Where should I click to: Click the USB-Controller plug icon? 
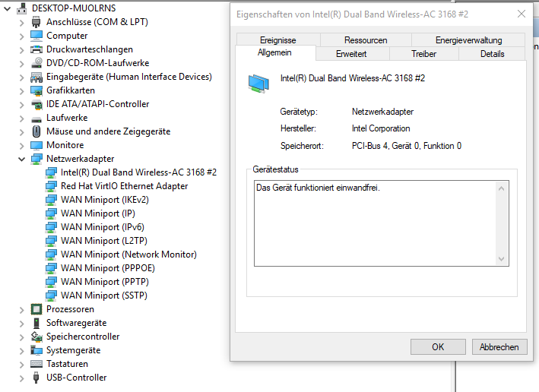36,378
